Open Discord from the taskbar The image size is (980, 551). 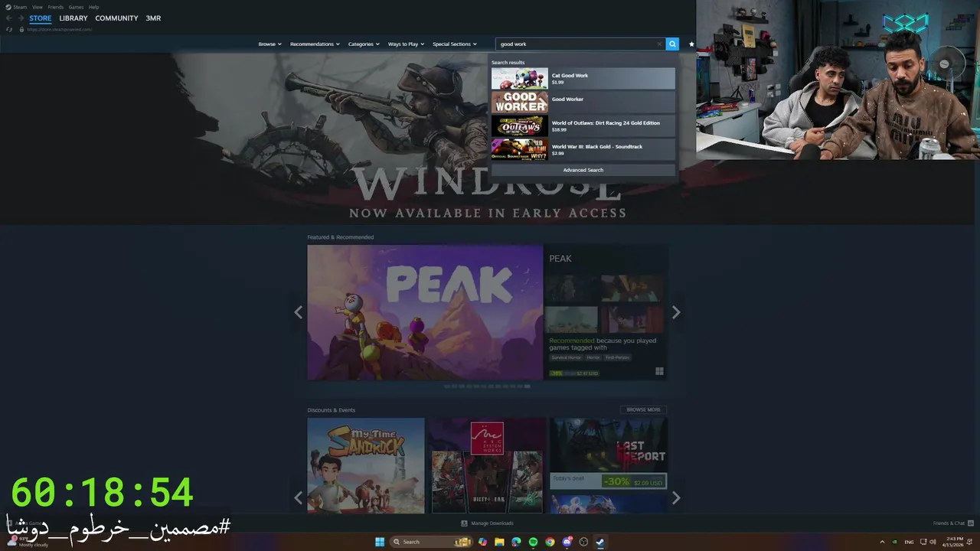click(x=567, y=542)
